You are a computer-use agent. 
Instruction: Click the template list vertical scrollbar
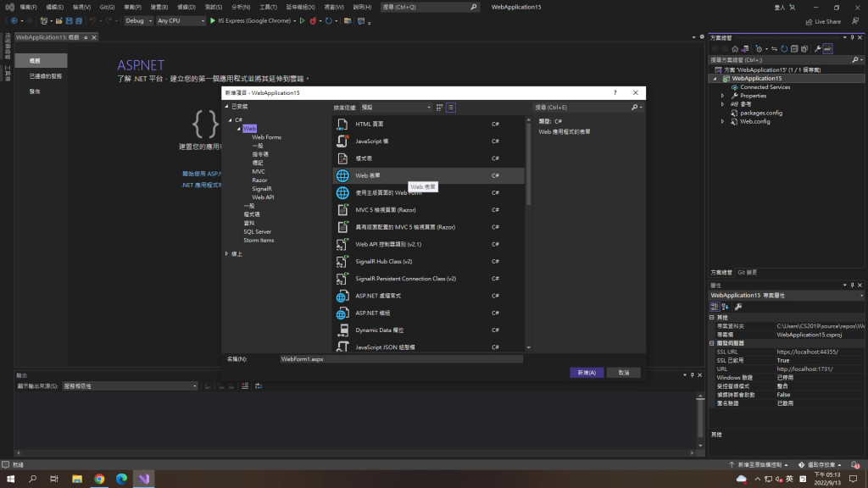(529, 164)
